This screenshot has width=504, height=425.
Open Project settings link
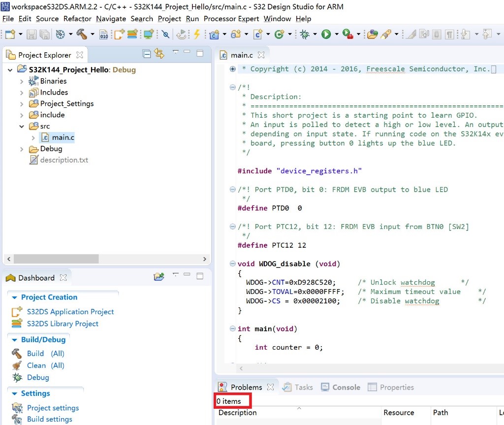tap(53, 408)
